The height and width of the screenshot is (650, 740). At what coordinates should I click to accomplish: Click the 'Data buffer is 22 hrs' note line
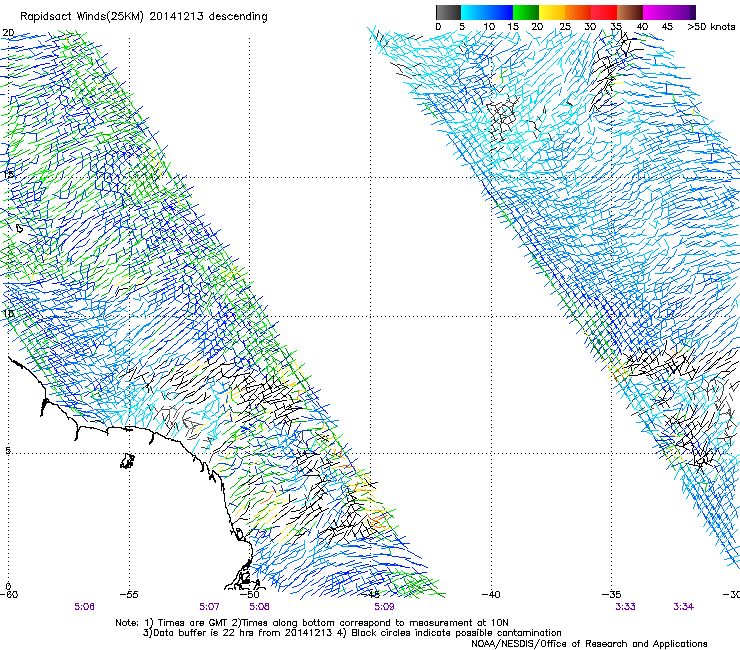(x=352, y=633)
